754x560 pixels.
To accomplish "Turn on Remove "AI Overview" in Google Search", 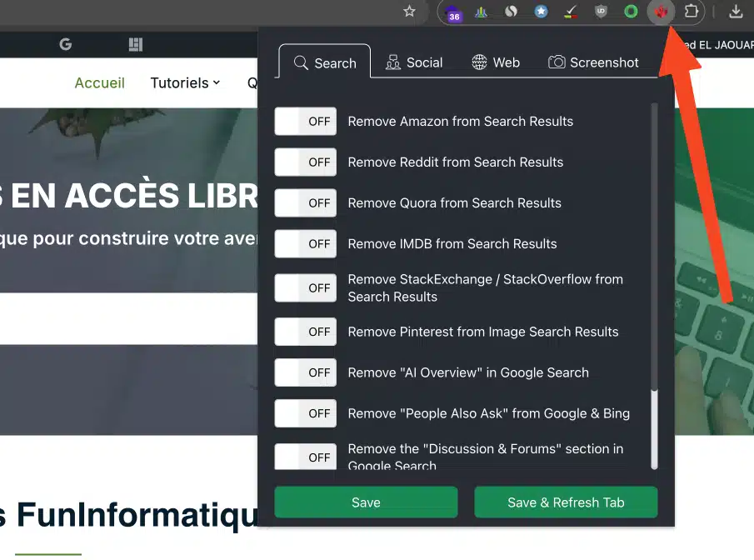I will coord(306,372).
